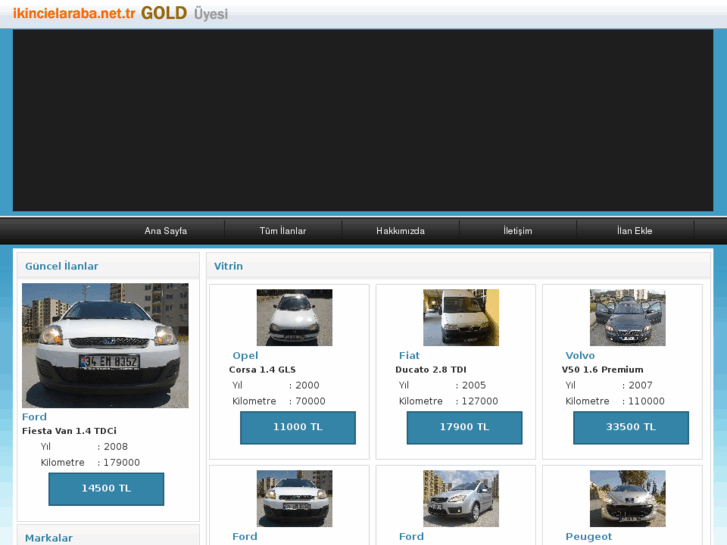Click the Ford brand link under Güncel İlanlar
This screenshot has height=545, width=727.
(34, 417)
